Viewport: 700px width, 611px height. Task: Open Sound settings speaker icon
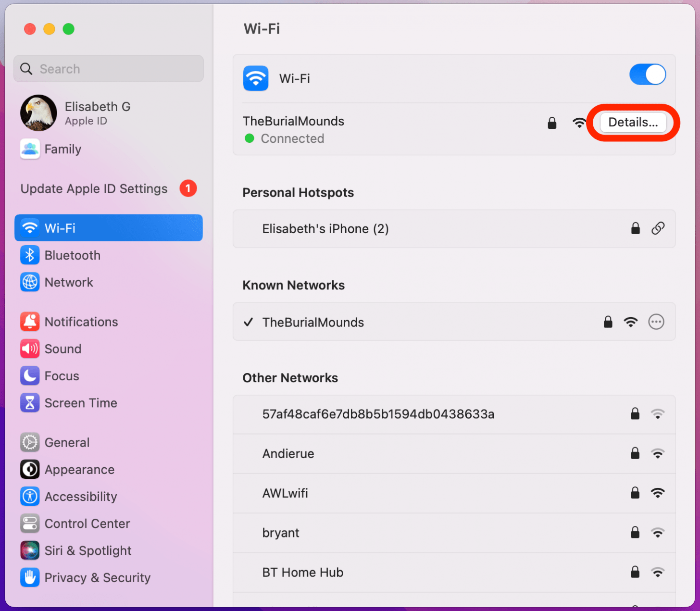pyautogui.click(x=30, y=349)
